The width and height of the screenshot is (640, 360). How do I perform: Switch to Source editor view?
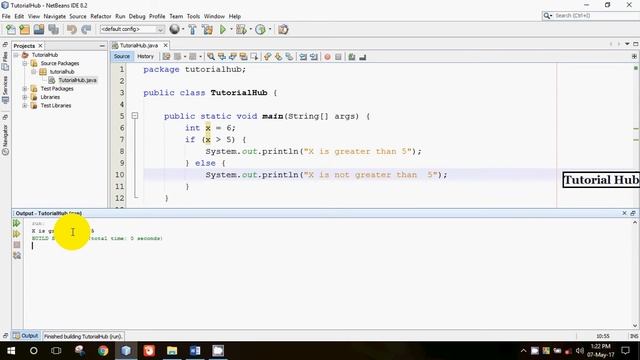pyautogui.click(x=122, y=56)
